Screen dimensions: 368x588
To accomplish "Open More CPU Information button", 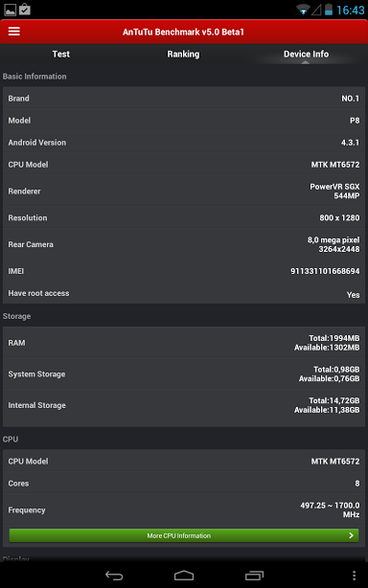I will click(x=184, y=535).
